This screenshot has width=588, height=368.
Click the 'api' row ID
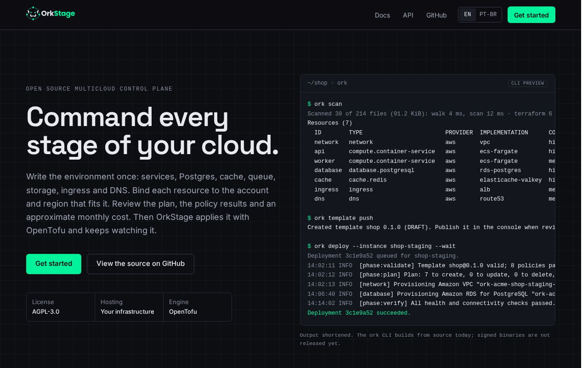click(x=320, y=152)
